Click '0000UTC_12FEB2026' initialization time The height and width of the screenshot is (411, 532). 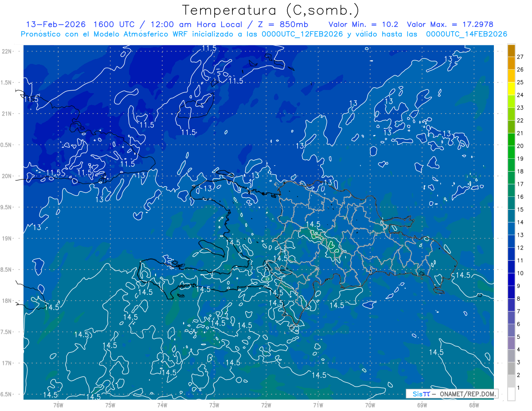tap(302, 34)
